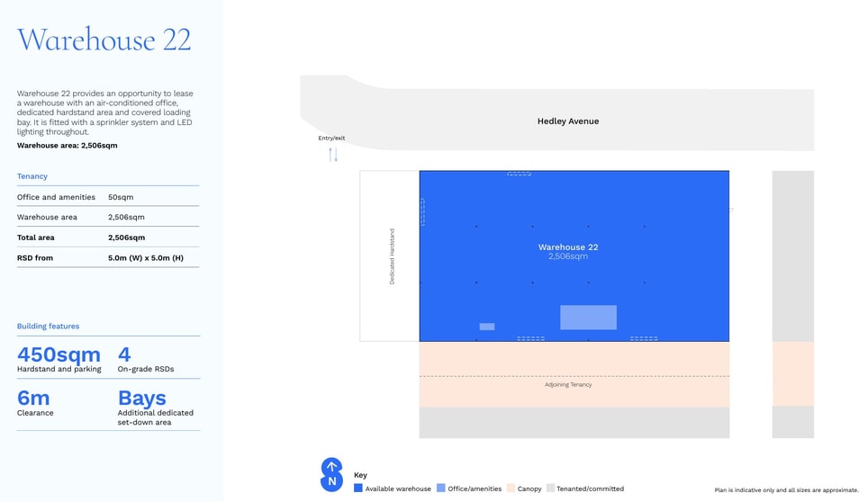Click 'Additional dedicated set-down area' text
Screen dimensions: 868x502
tap(156, 417)
